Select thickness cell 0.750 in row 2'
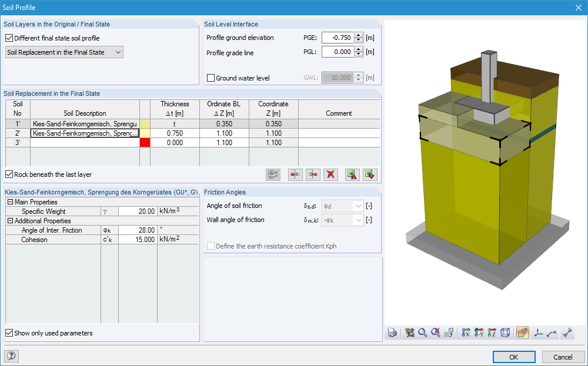This screenshot has height=366, width=588. [175, 133]
